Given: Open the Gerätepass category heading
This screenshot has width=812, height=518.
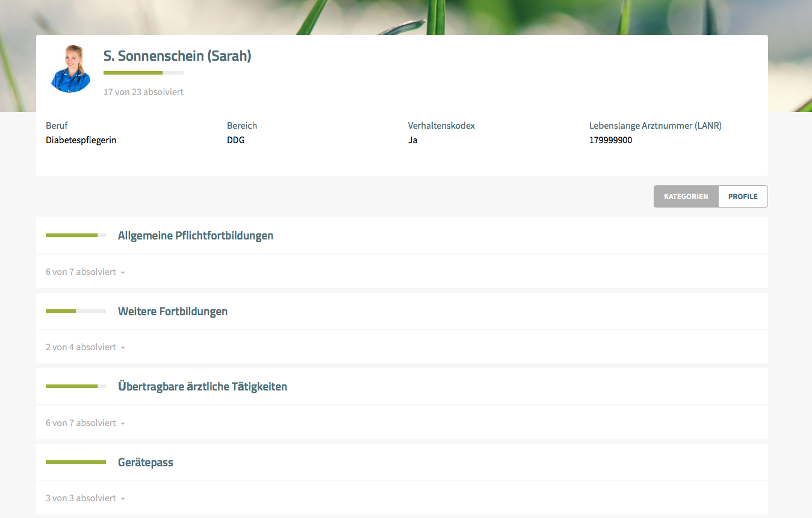Looking at the screenshot, I should click(146, 463).
